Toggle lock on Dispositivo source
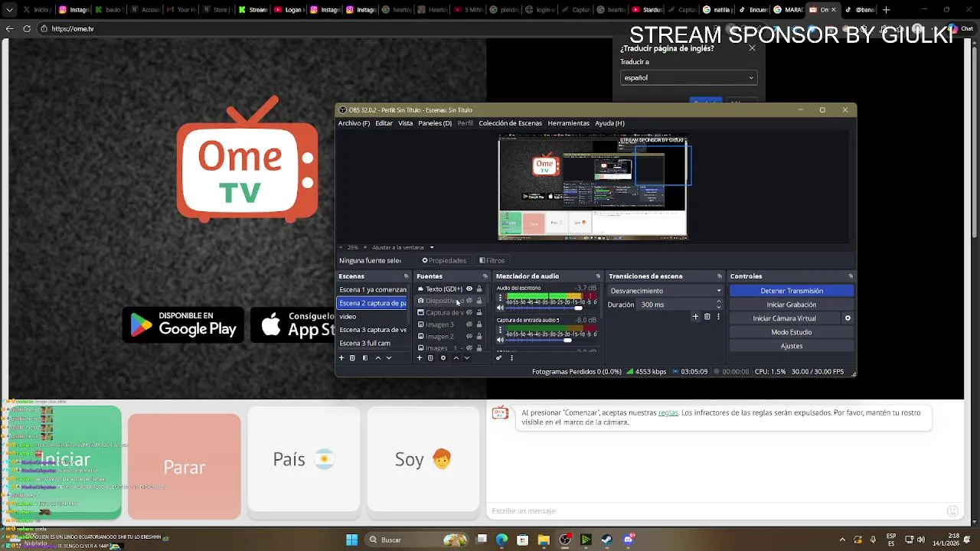The width and height of the screenshot is (980, 551). point(479,301)
